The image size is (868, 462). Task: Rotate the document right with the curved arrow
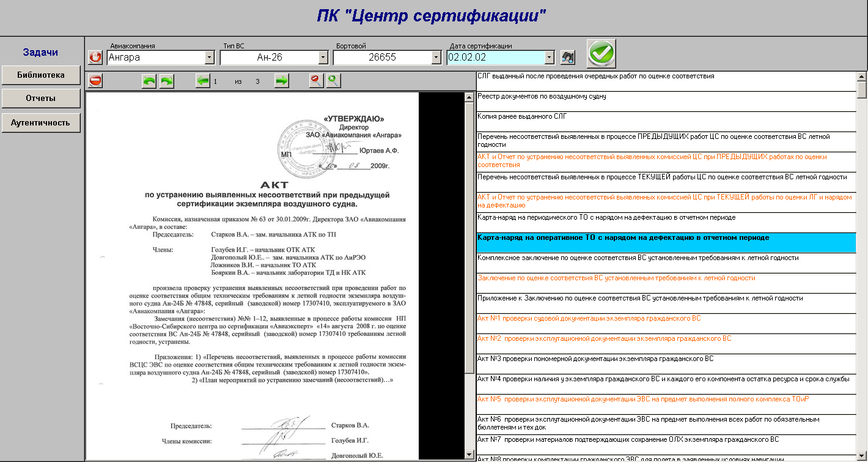tap(167, 81)
